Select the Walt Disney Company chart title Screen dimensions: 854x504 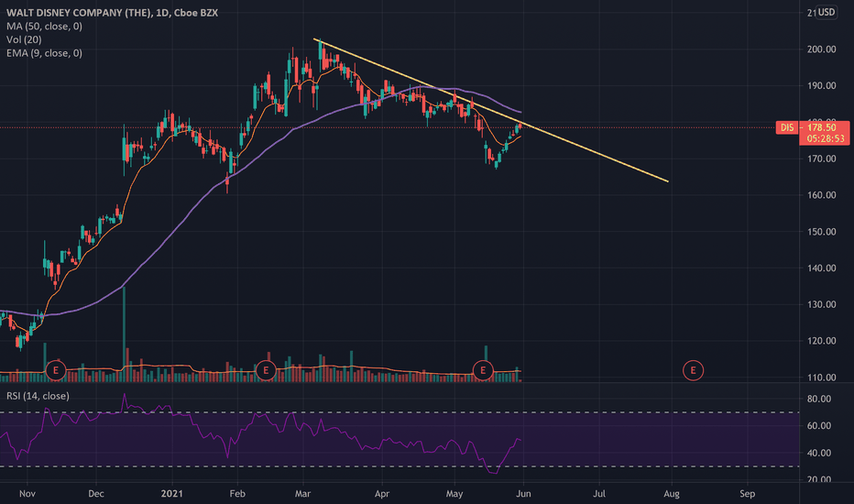coord(112,13)
